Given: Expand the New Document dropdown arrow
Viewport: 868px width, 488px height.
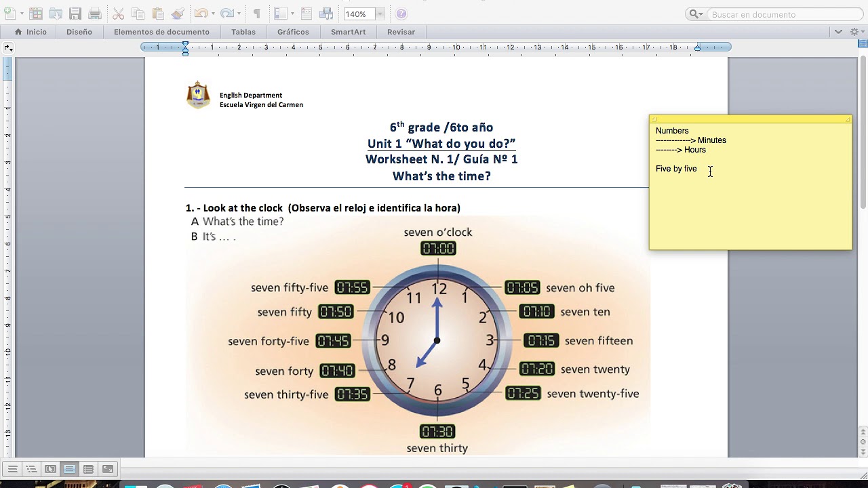Looking at the screenshot, I should pos(22,14).
